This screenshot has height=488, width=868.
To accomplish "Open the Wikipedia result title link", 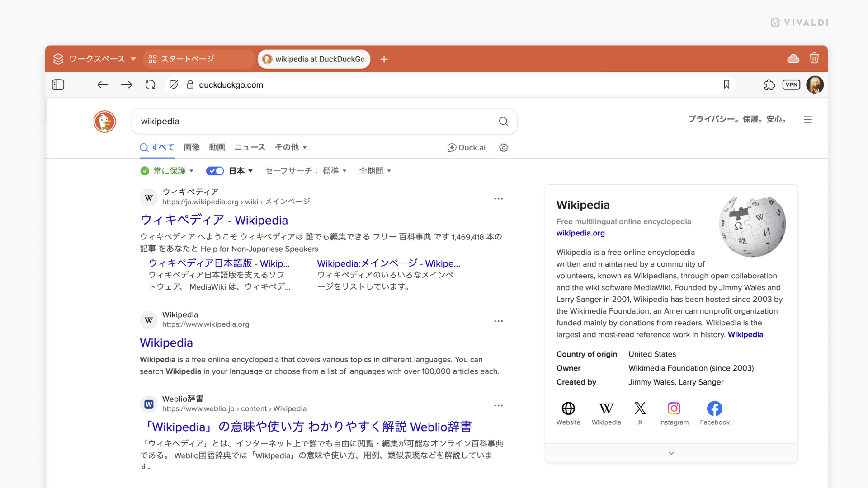I will click(166, 343).
